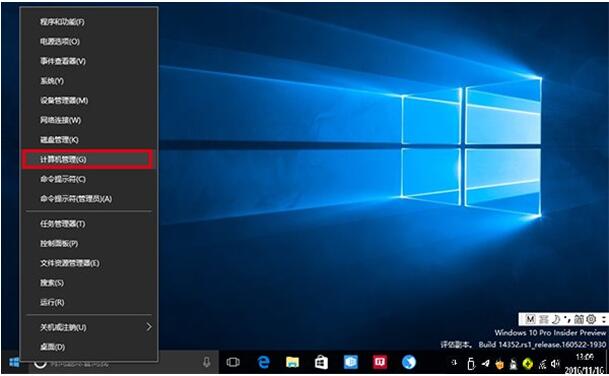This screenshot has height=376, width=609.
Task: Click the paper plane tray icon
Action: click(485, 364)
